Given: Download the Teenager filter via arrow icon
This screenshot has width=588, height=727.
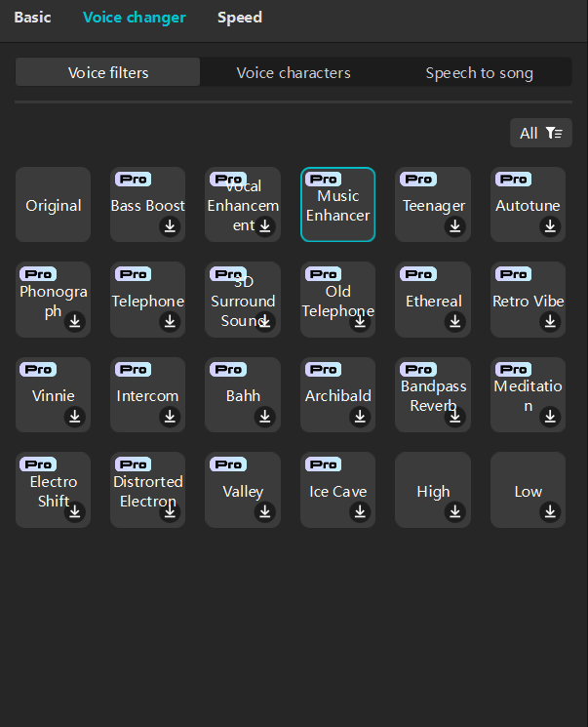Looking at the screenshot, I should click(455, 226).
